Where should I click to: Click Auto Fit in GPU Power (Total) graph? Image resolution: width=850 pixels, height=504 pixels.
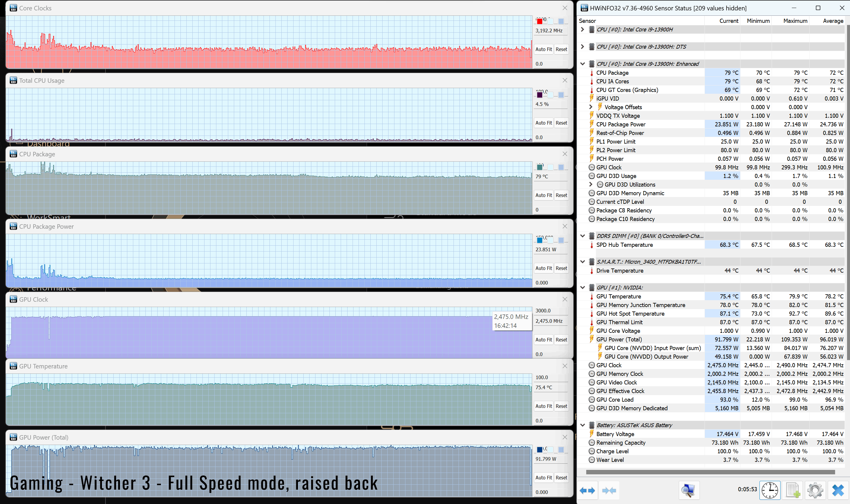(543, 478)
